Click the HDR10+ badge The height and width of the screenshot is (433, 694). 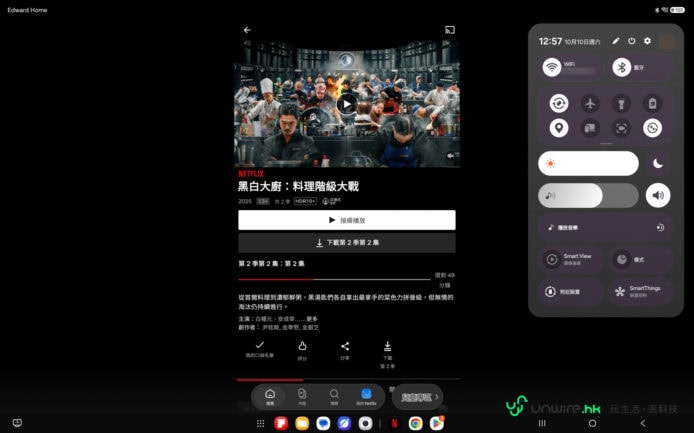[305, 201]
